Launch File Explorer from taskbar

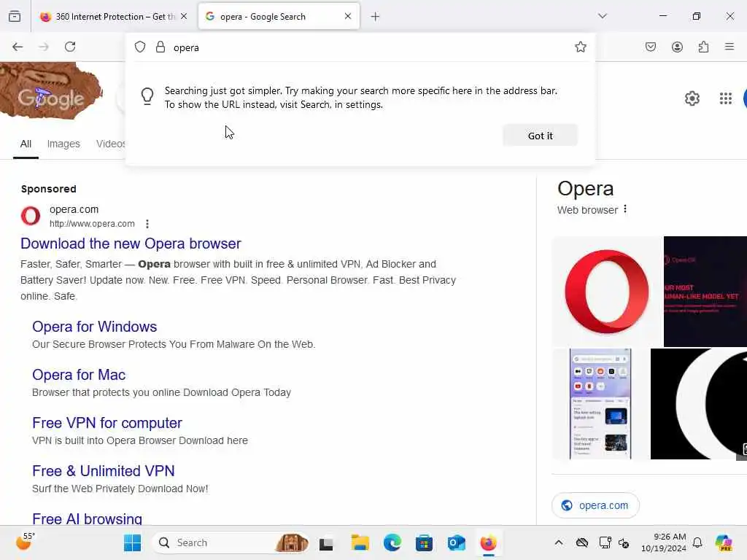360,542
